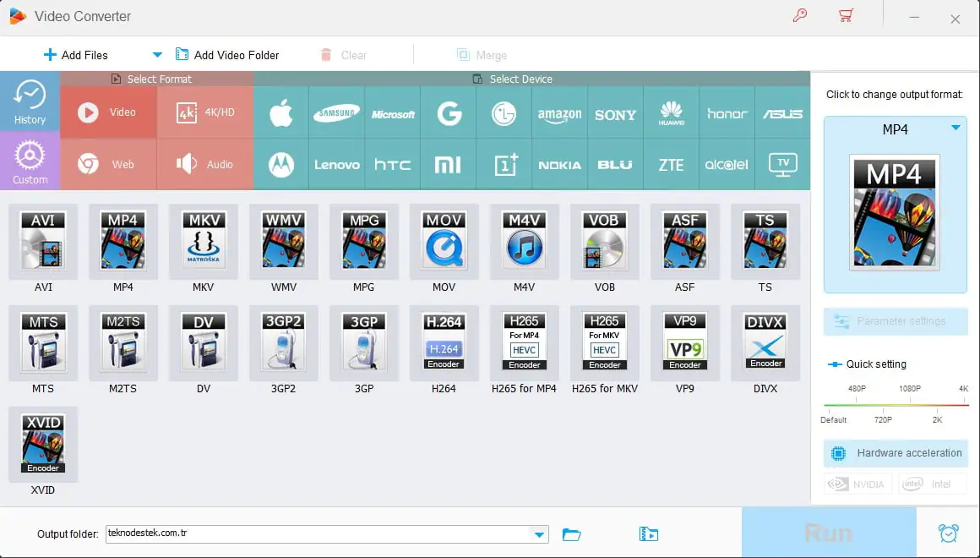Screen dimensions: 980x558
Task: Open the Custom gear settings icon
Action: (x=30, y=161)
